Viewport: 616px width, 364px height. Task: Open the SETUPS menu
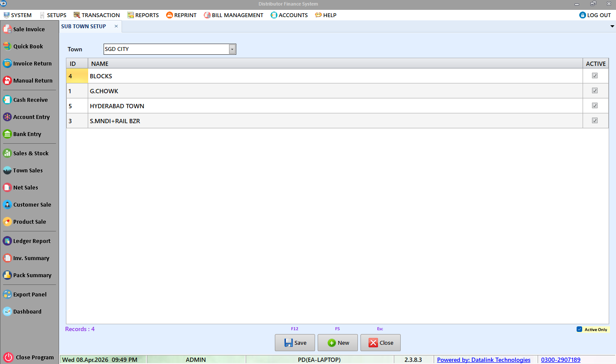[x=53, y=15]
